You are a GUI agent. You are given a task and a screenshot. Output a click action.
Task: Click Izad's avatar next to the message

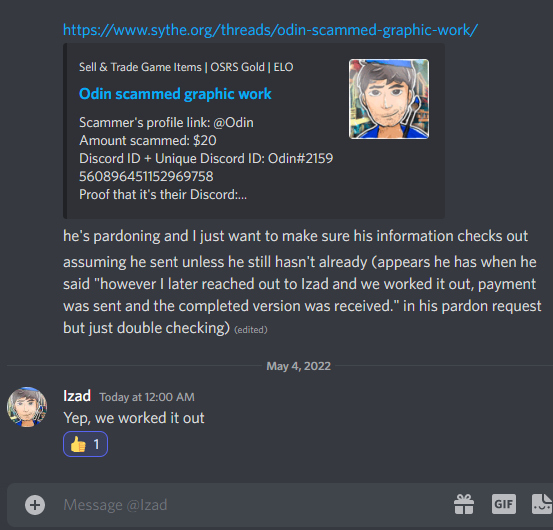click(27, 407)
